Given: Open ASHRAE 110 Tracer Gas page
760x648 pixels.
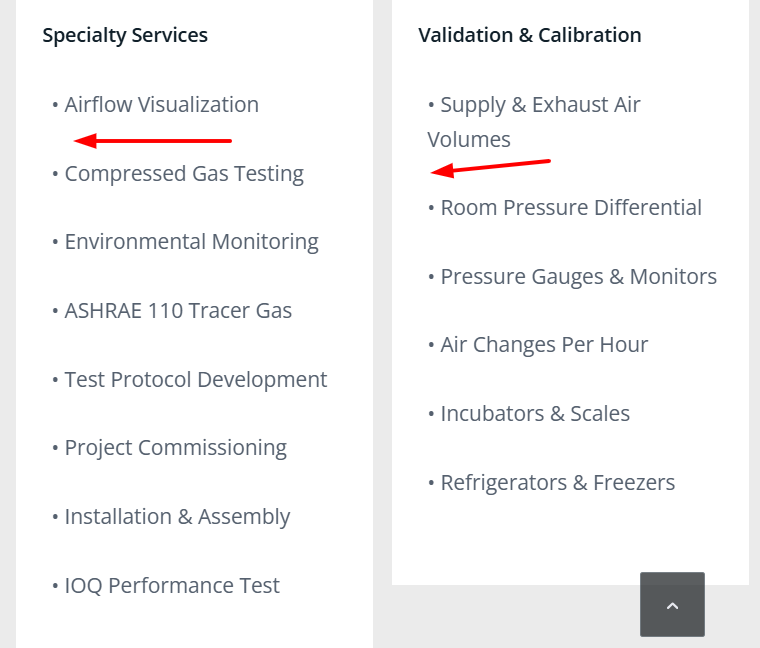Looking at the screenshot, I should point(178,311).
